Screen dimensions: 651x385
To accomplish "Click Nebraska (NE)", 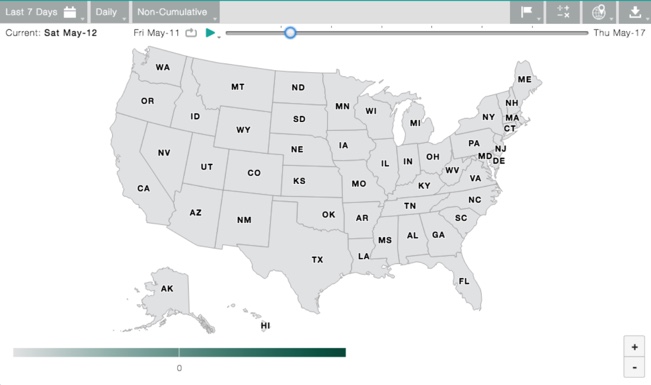I will (x=297, y=149).
